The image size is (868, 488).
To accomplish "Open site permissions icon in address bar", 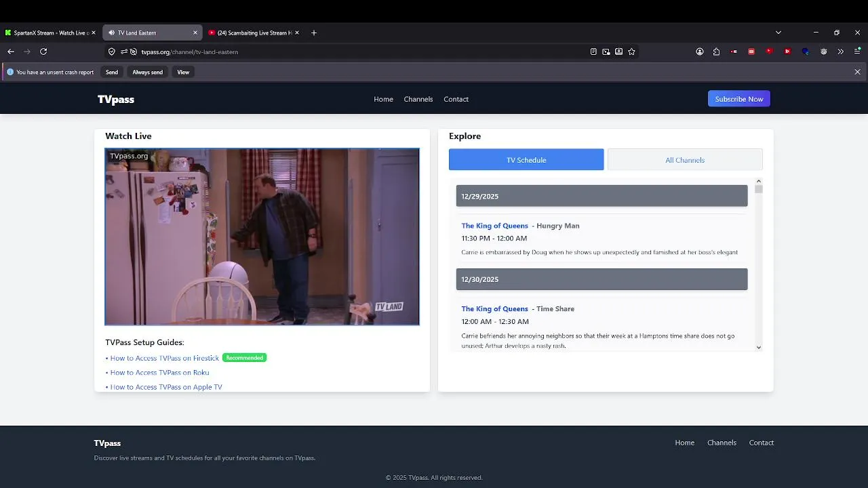I will tap(124, 52).
